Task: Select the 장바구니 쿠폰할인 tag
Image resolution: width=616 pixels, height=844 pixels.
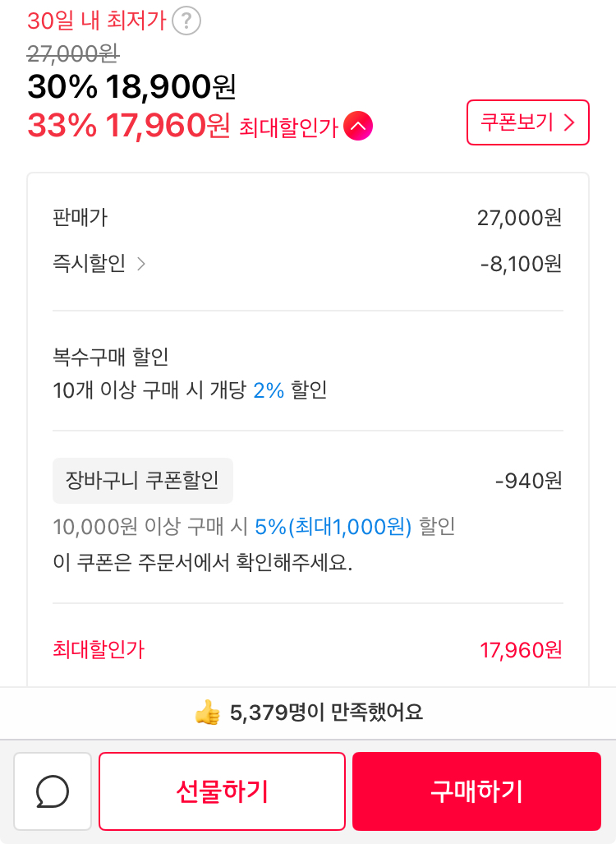Action: pos(143,481)
